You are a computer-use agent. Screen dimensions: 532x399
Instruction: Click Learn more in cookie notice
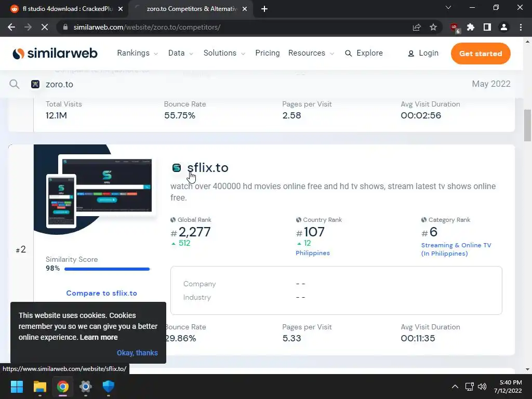pos(99,337)
